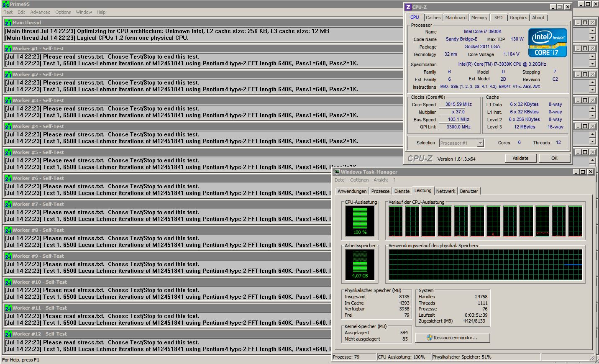Viewport: 599px width, 364px height.
Task: Switch to the Prozesse tab
Action: pyautogui.click(x=380, y=191)
